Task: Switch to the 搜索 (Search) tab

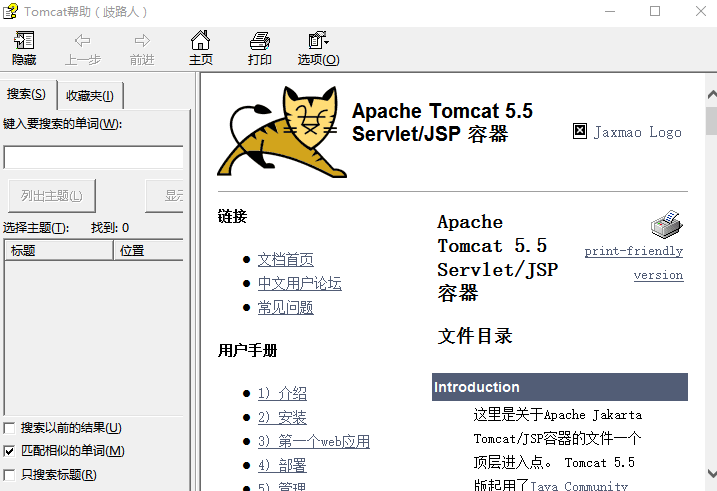Action: (26, 95)
